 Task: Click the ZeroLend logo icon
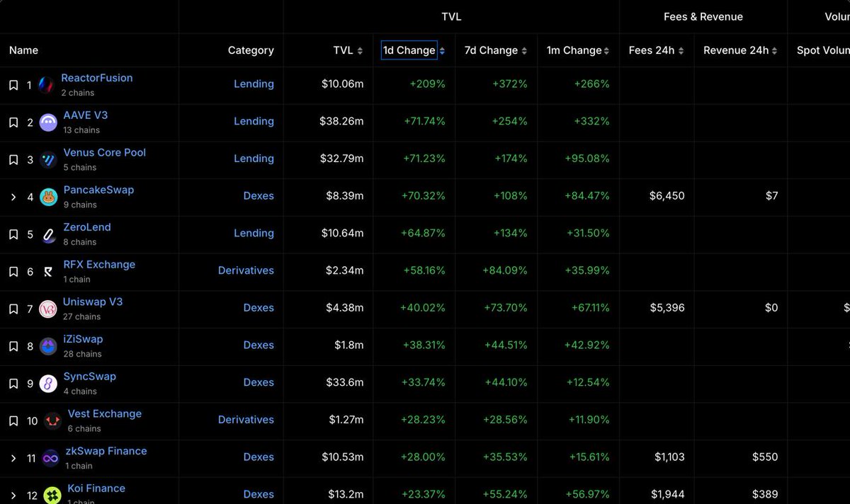[48, 234]
